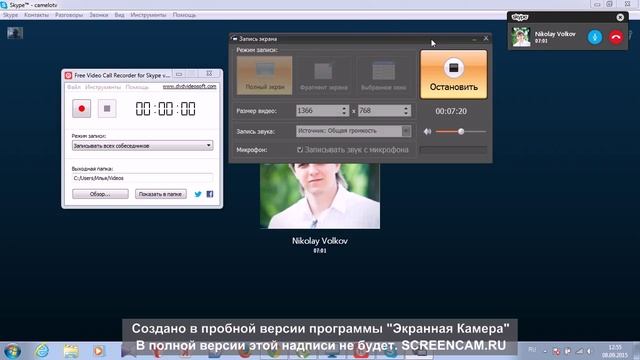This screenshot has height=360, width=640.
Task: Click the network icon in the system tray
Action: [x=580, y=351]
